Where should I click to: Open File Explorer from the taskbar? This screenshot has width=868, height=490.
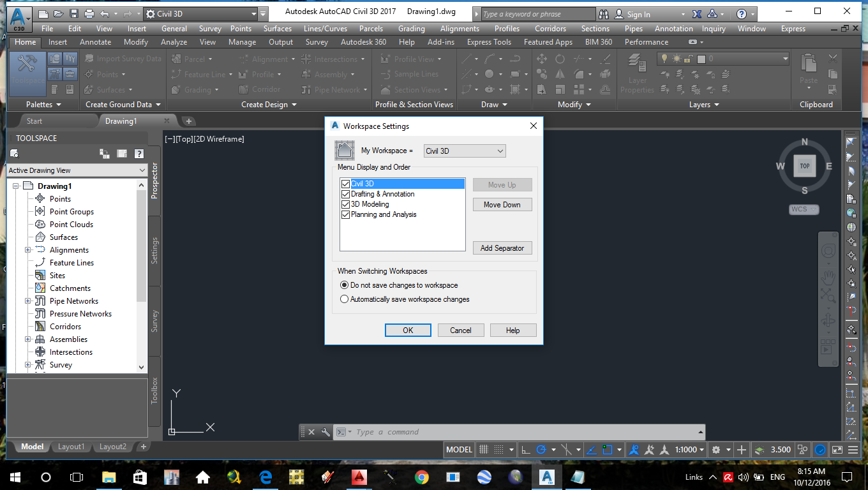pos(109,477)
